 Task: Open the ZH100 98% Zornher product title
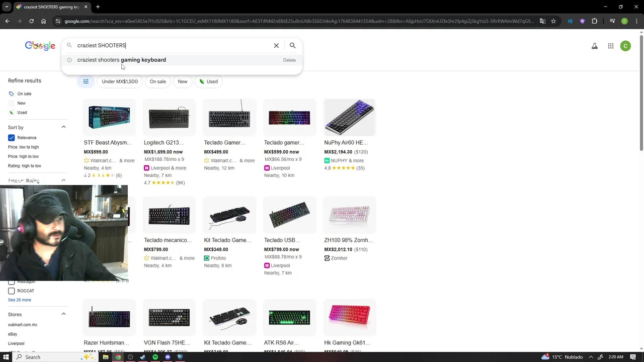point(349,240)
